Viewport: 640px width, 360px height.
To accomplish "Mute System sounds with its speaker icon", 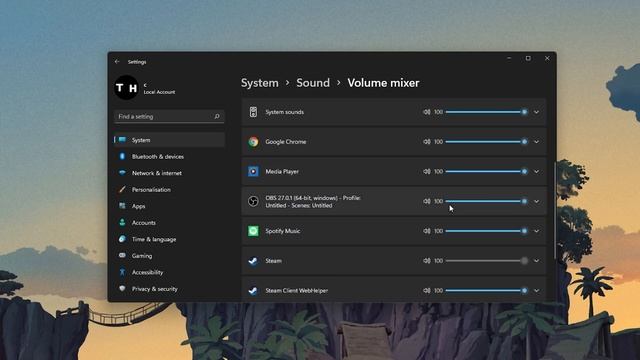I will [x=427, y=112].
